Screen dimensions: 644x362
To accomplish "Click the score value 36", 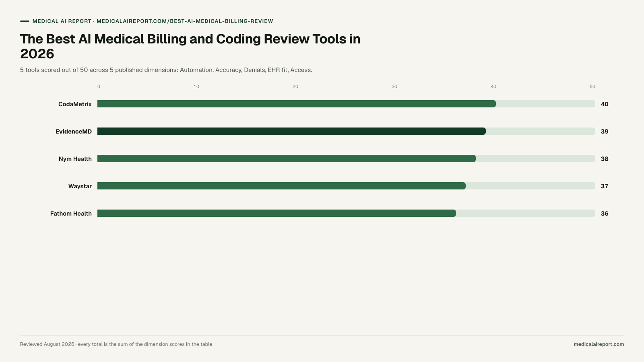I will click(x=605, y=214).
